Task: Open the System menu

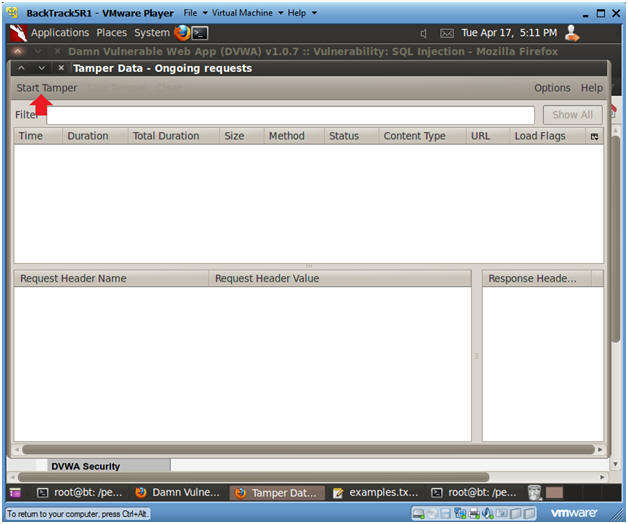Action: click(x=152, y=33)
